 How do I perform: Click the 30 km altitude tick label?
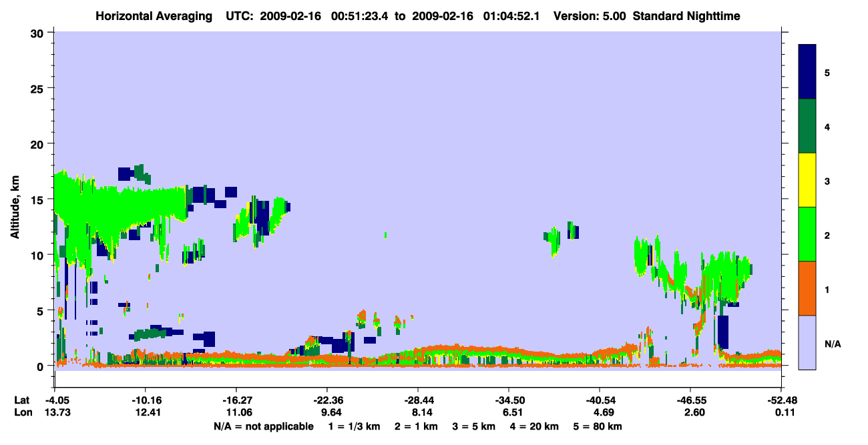click(38, 33)
